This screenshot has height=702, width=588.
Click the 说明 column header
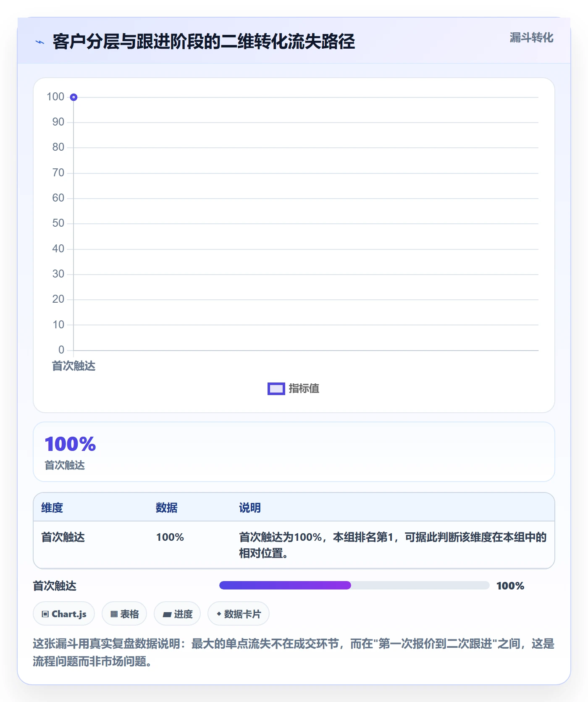250,508
